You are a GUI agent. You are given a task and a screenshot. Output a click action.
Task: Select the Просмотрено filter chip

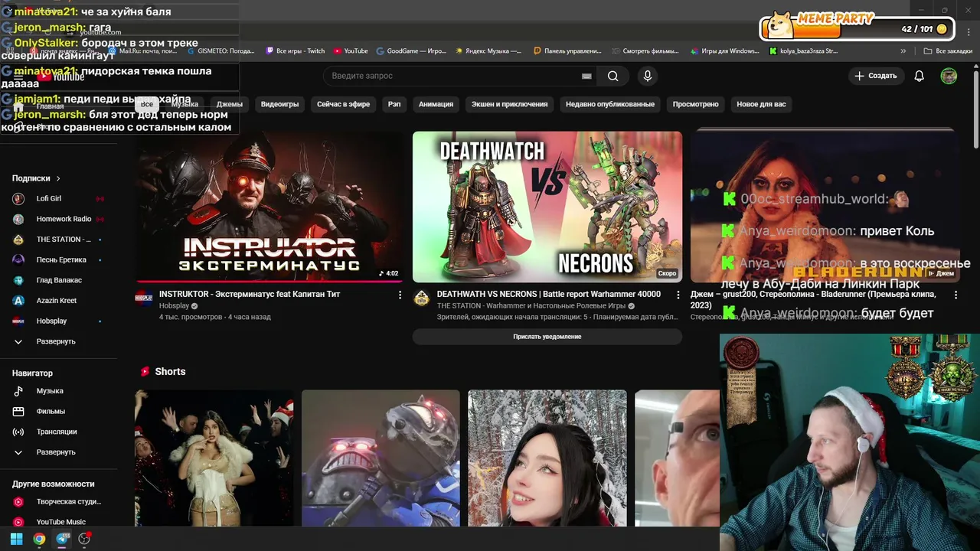coord(695,104)
